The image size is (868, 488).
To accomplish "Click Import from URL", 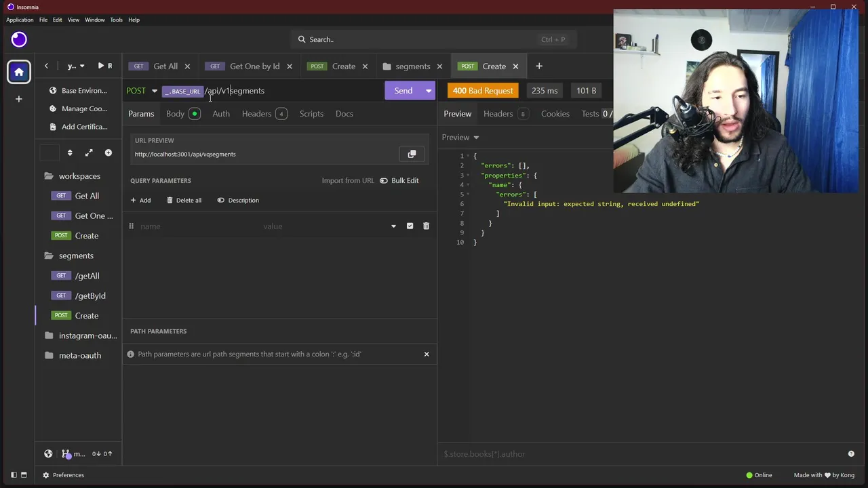I will [348, 180].
